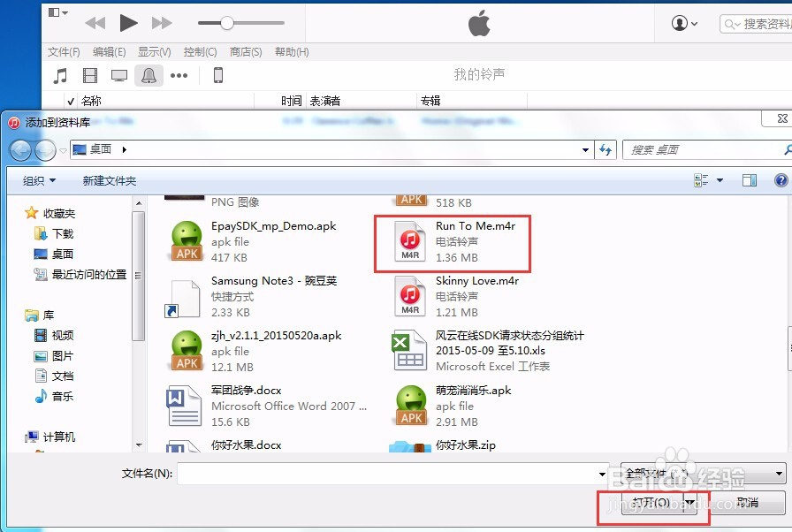Select the Skinny Love.m4r ringtone file
Screen dimensions: 792x532
click(454, 296)
